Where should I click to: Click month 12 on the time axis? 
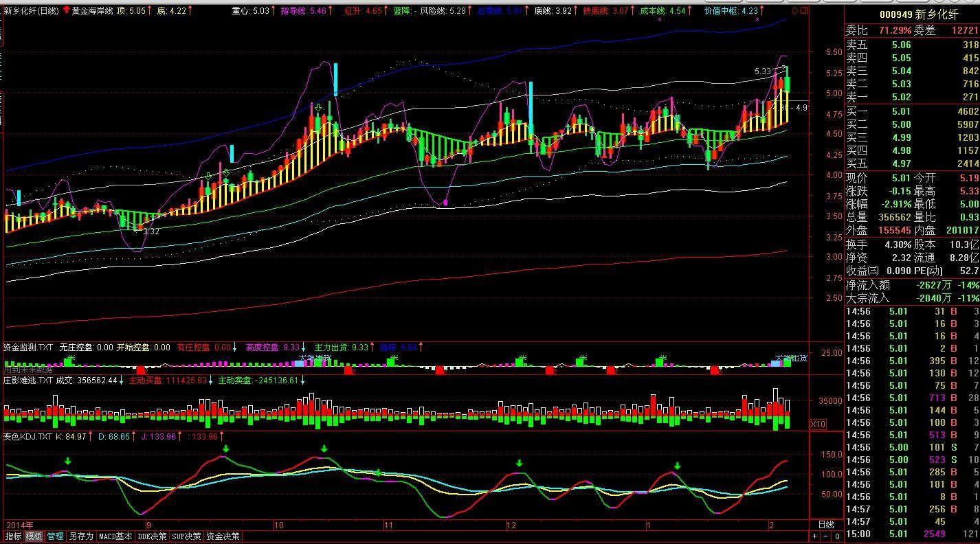(511, 525)
